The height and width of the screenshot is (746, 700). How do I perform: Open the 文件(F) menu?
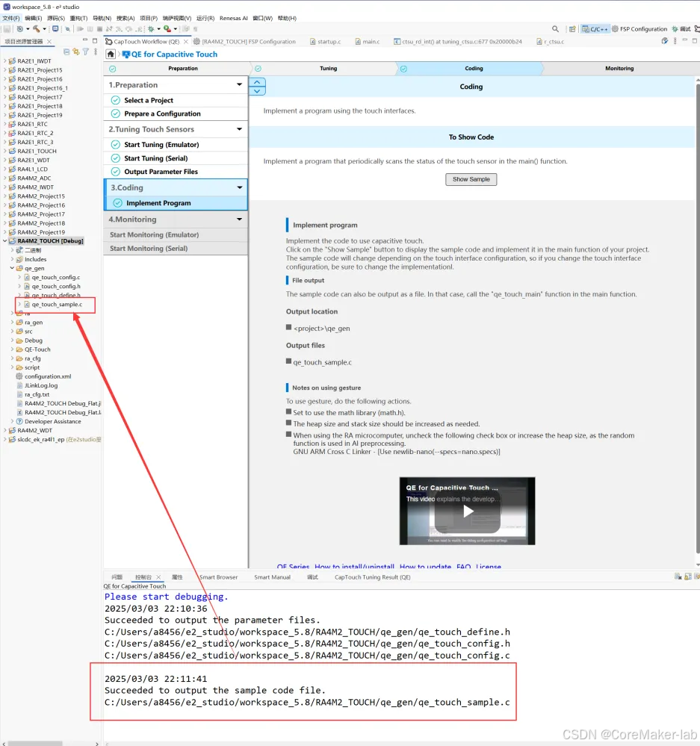(x=11, y=18)
